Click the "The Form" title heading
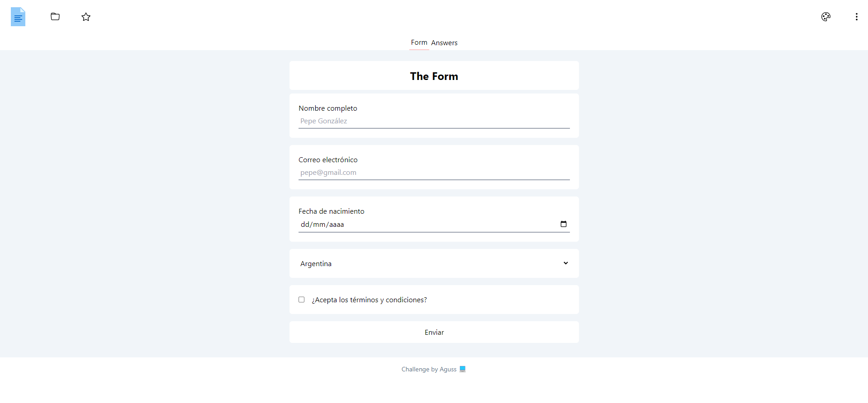The height and width of the screenshot is (403, 868). tap(434, 76)
